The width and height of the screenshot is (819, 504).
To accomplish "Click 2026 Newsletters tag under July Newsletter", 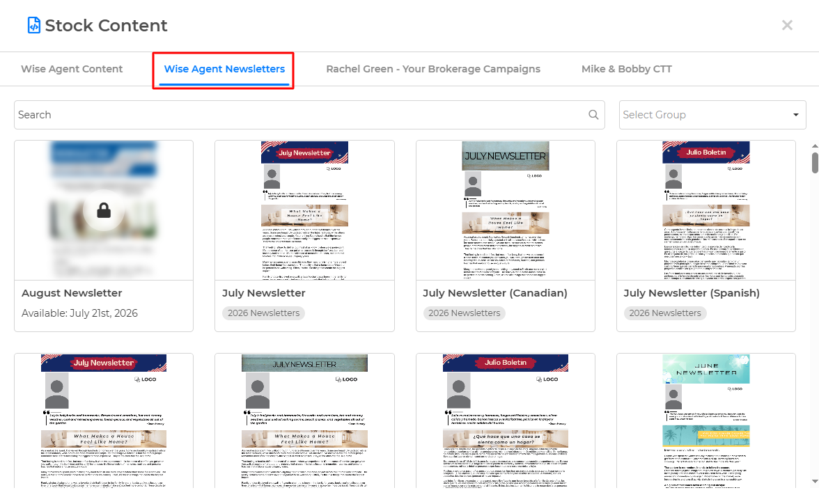I will [x=263, y=313].
